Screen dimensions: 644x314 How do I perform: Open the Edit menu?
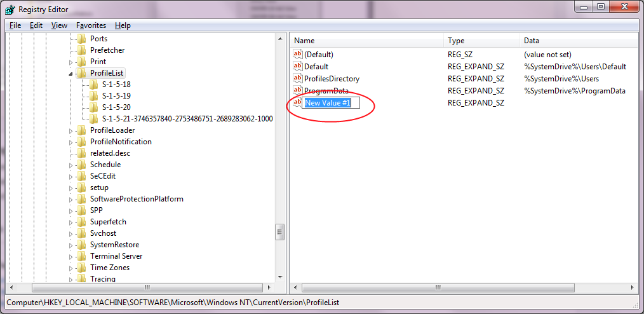pyautogui.click(x=36, y=25)
